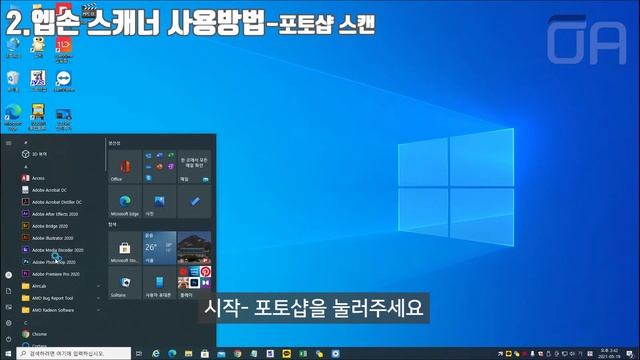Click the Power button in Start
640x360 pixels.
(x=9, y=339)
